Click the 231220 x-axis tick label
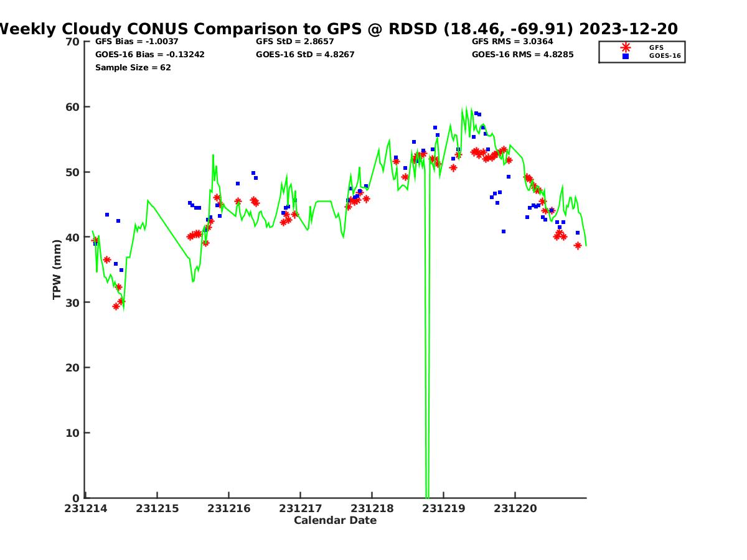This screenshot has height=560, width=747. click(x=515, y=508)
